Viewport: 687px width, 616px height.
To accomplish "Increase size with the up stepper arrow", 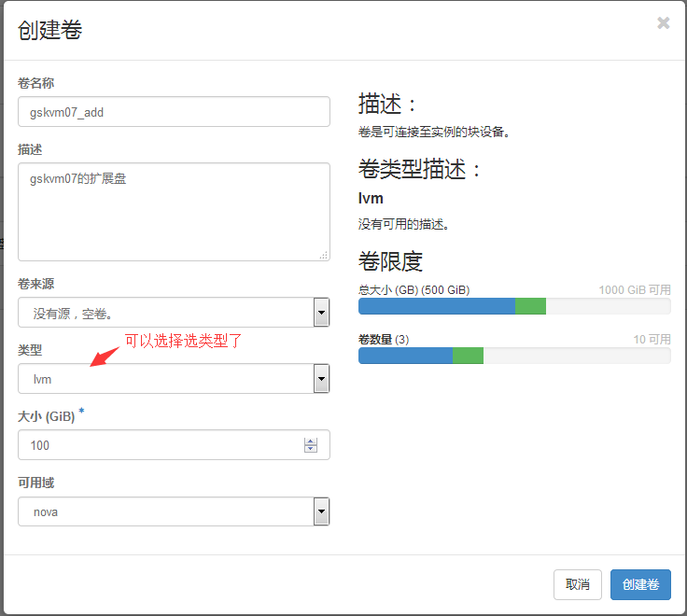I will (x=311, y=441).
